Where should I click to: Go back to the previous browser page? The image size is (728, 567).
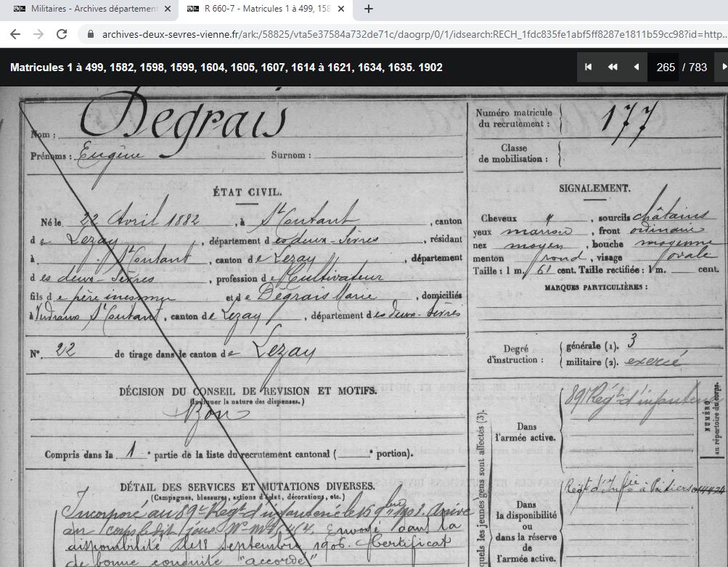pyautogui.click(x=15, y=34)
